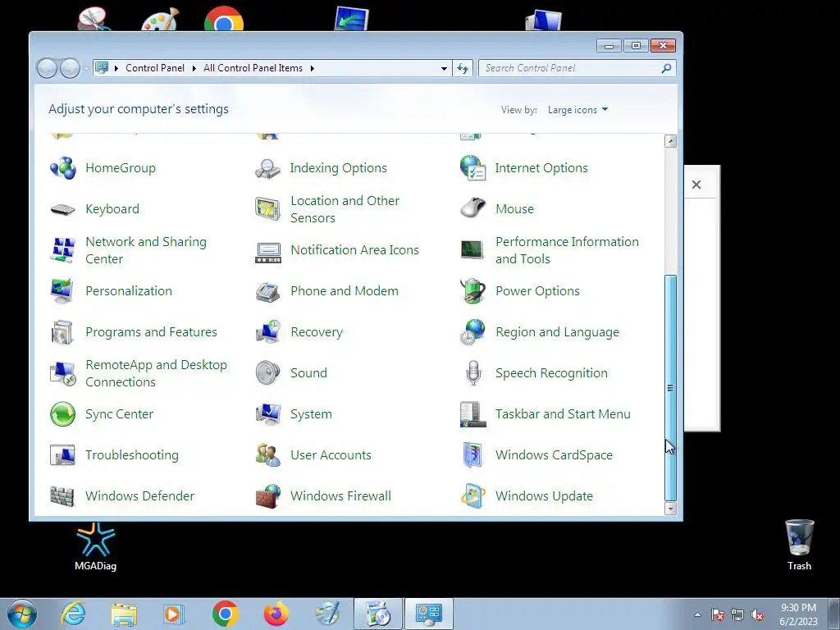The height and width of the screenshot is (630, 840).
Task: Open the Mouse icon
Action: [473, 208]
